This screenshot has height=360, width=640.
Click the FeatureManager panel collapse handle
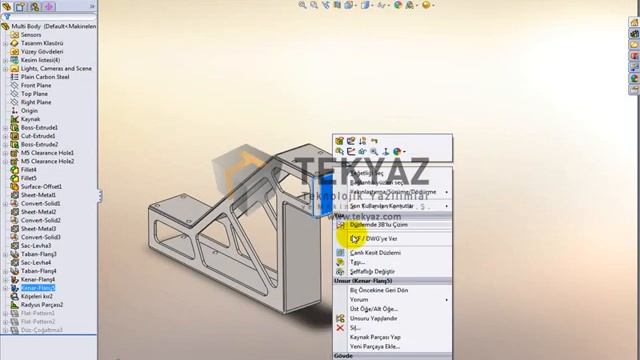[99, 196]
